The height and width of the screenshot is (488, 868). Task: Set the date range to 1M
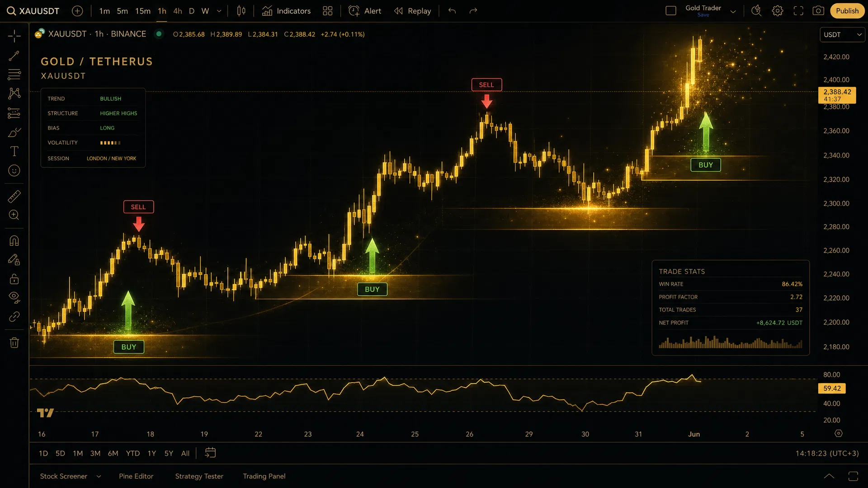coord(78,453)
